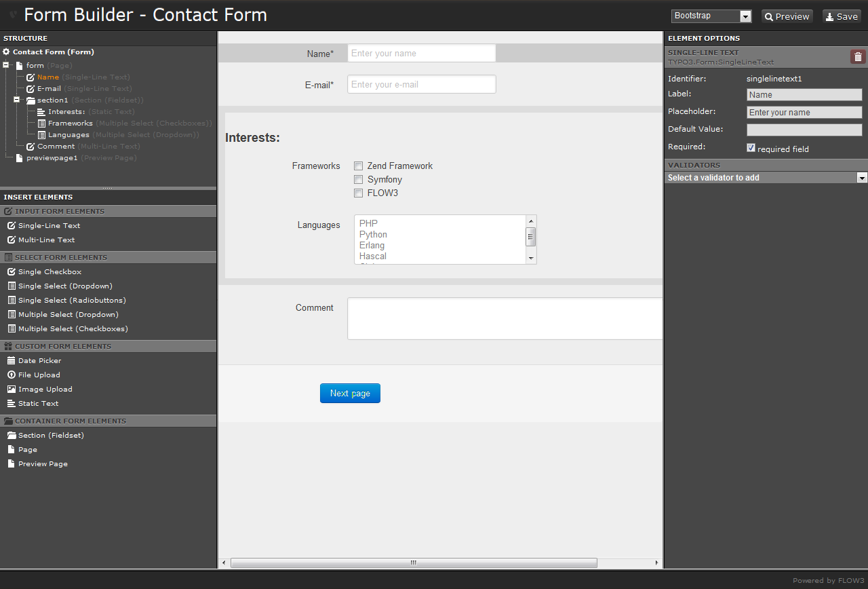Click the red trash delete icon
Screen dimensions: 868x589
[858, 57]
